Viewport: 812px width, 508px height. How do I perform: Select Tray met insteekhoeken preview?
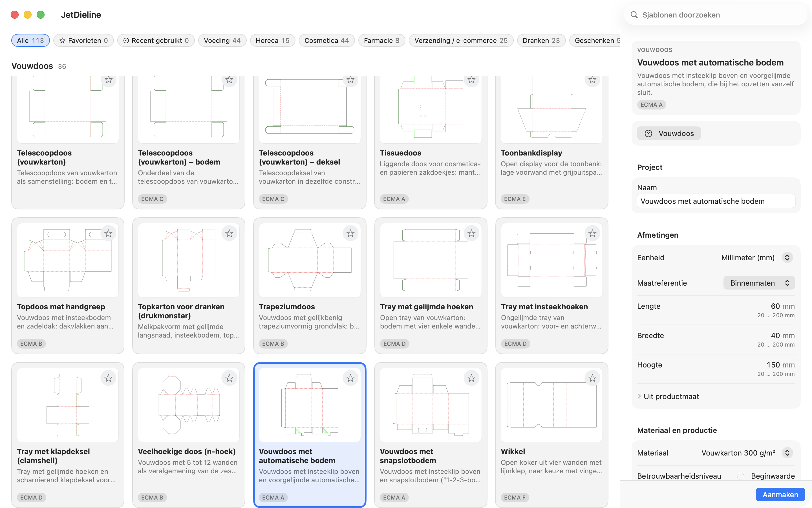pos(551,260)
